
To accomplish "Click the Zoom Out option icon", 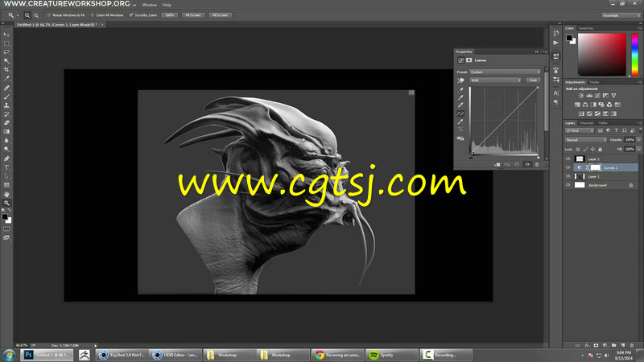I will coord(36,15).
